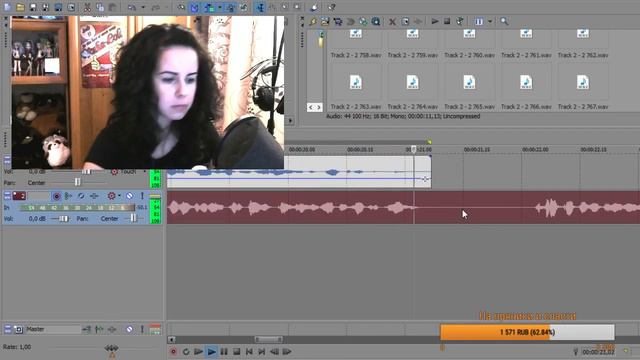Select file Track 2 - 2 758.wav

click(356, 45)
